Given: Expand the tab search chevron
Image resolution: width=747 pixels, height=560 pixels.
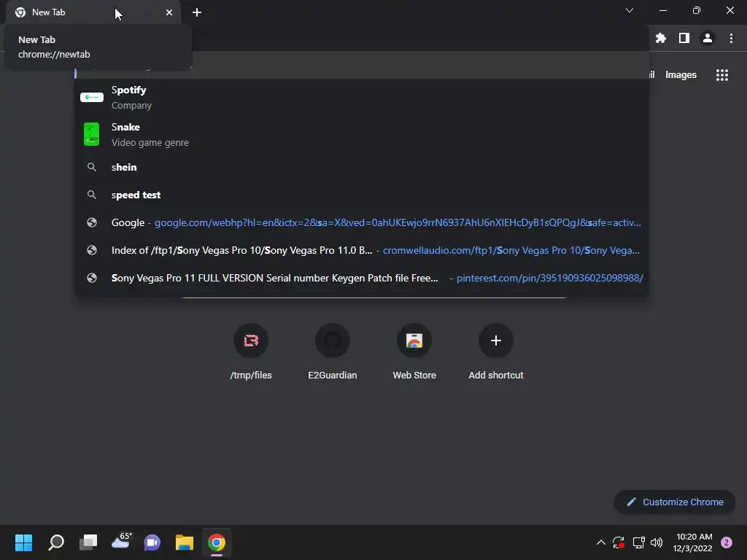Looking at the screenshot, I should pos(630,10).
